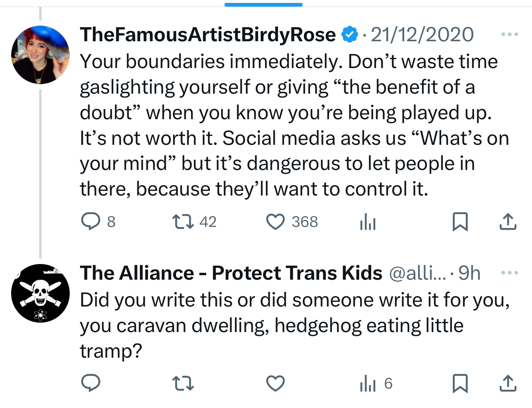Bookmark The Alliance's reply
Screen dimensions: 532x408
point(460,383)
